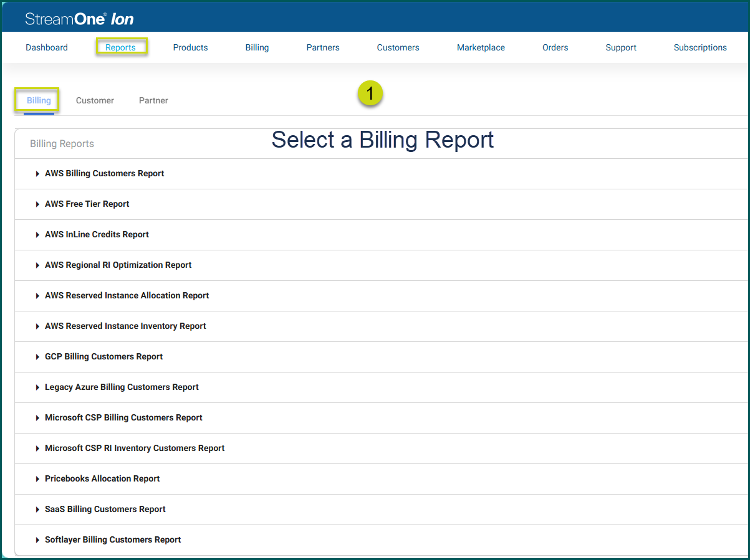
Task: Expand arrow for Pricebooks Allocation Report
Action: coord(38,479)
